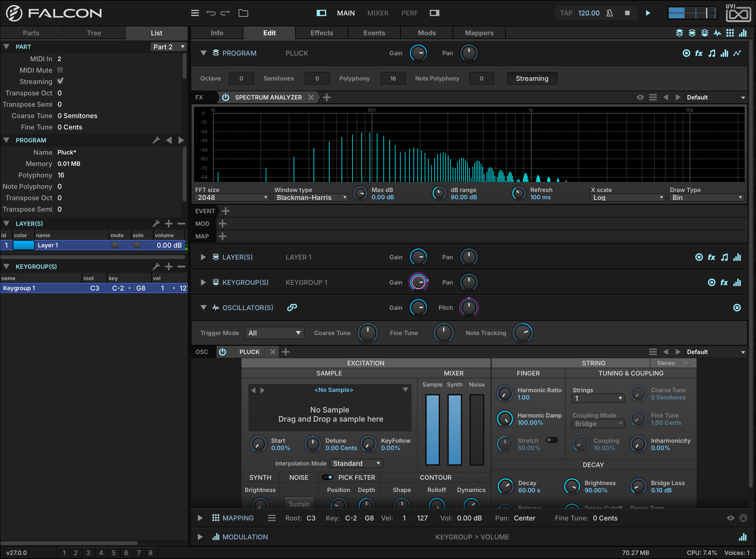Add a new layer with plus icon
Viewport: 756px width, 559px height.
(168, 223)
